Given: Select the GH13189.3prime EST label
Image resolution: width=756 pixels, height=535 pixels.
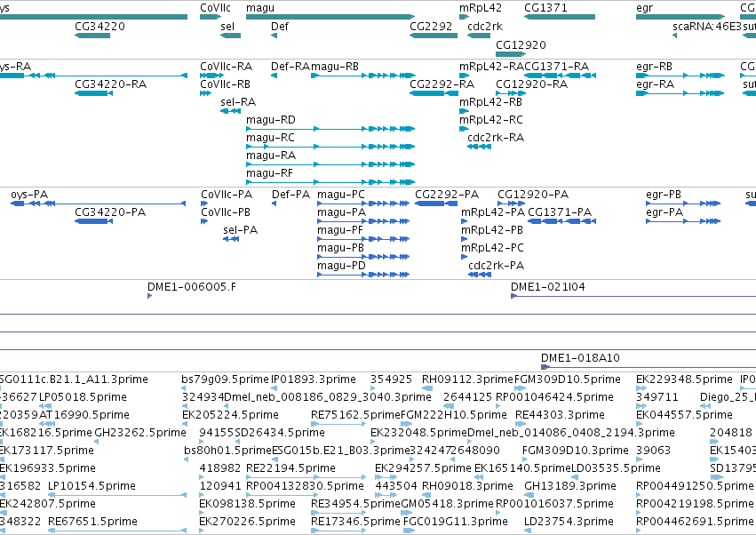Looking at the screenshot, I should click(570, 486).
